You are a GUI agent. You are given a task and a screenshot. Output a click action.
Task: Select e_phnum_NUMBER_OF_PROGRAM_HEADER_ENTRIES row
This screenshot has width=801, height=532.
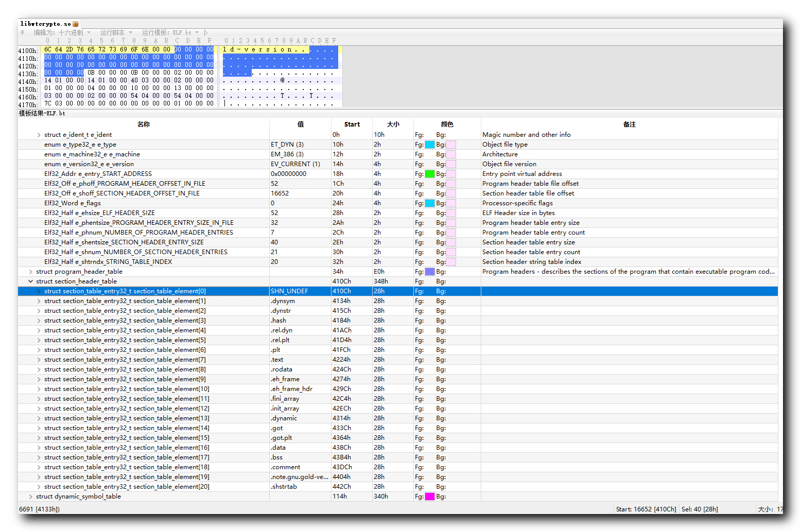pyautogui.click(x=398, y=233)
